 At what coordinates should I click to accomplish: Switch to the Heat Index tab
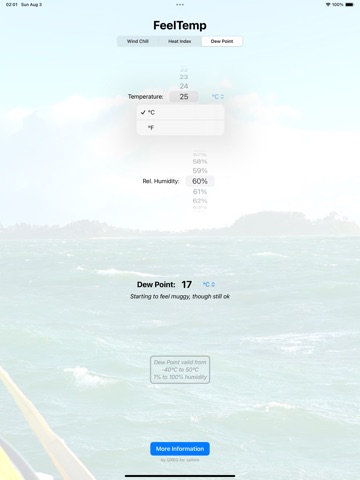180,41
